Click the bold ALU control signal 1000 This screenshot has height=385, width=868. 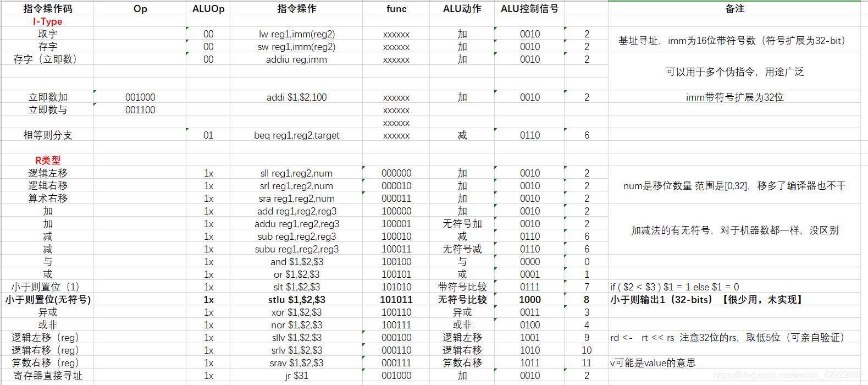tap(529, 300)
